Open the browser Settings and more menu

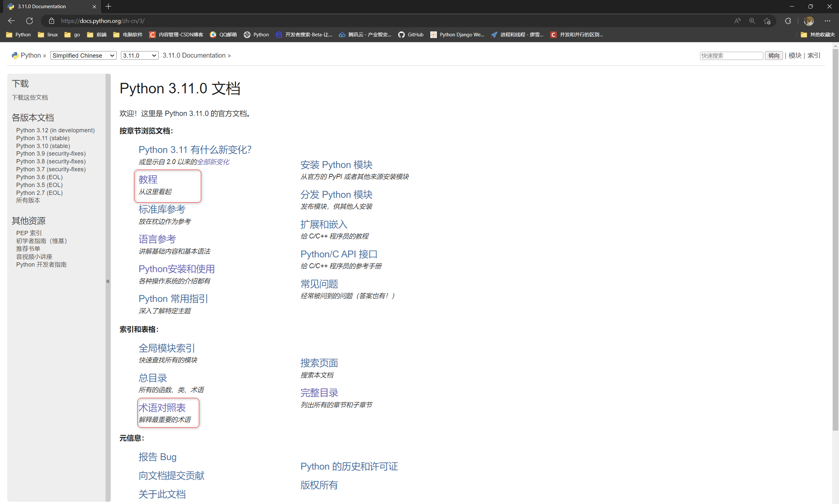[x=828, y=21]
